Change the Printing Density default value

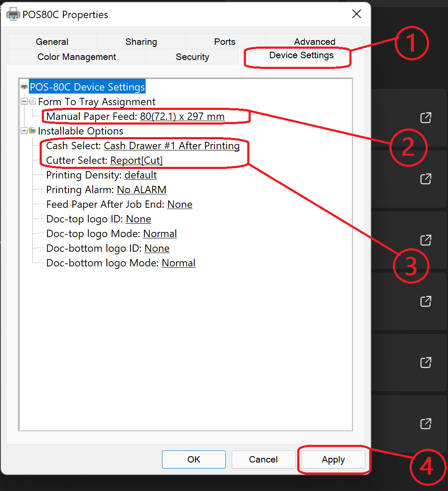click(140, 175)
